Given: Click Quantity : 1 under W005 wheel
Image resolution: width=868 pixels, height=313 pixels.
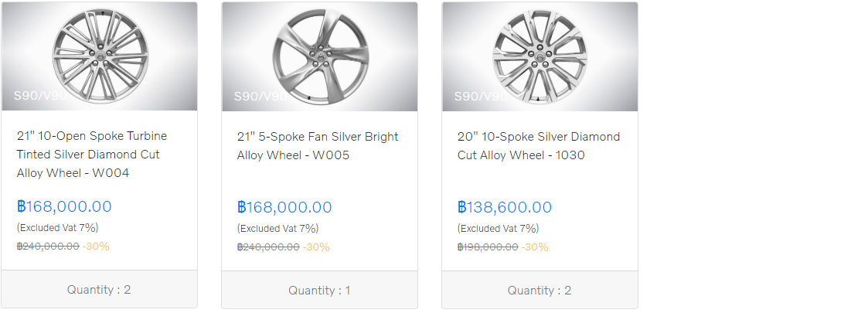Looking at the screenshot, I should click(x=319, y=290).
